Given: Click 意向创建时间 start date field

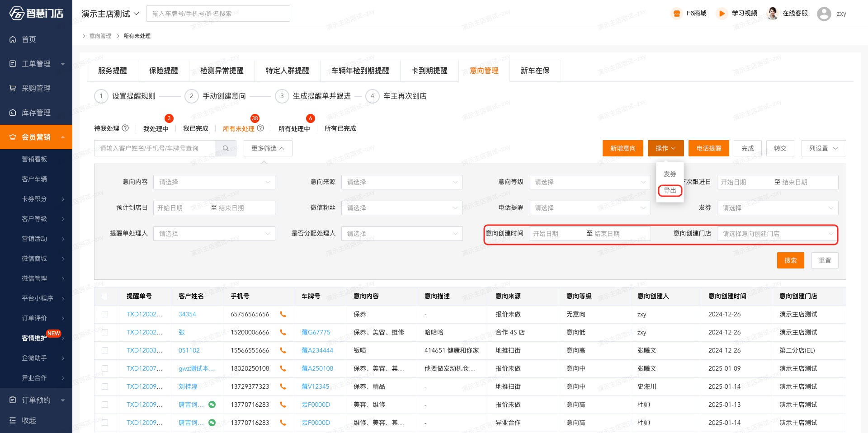Looking at the screenshot, I should [x=556, y=234].
